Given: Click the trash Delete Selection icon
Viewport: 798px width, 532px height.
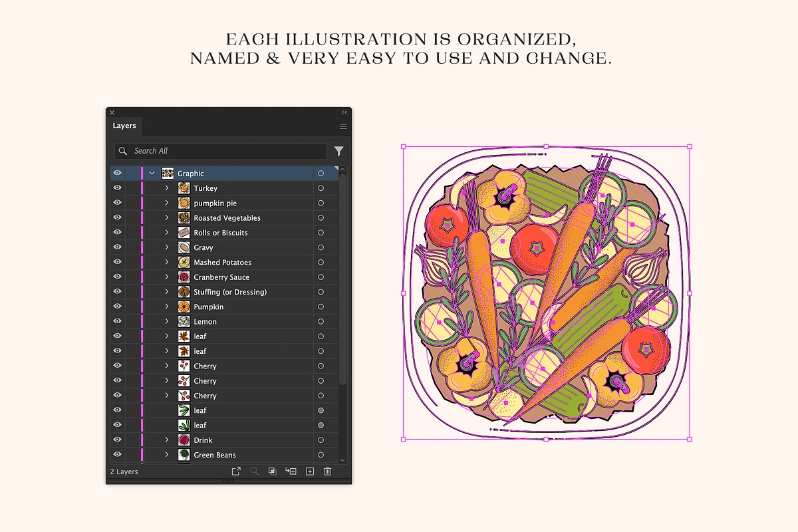Looking at the screenshot, I should coord(327,471).
